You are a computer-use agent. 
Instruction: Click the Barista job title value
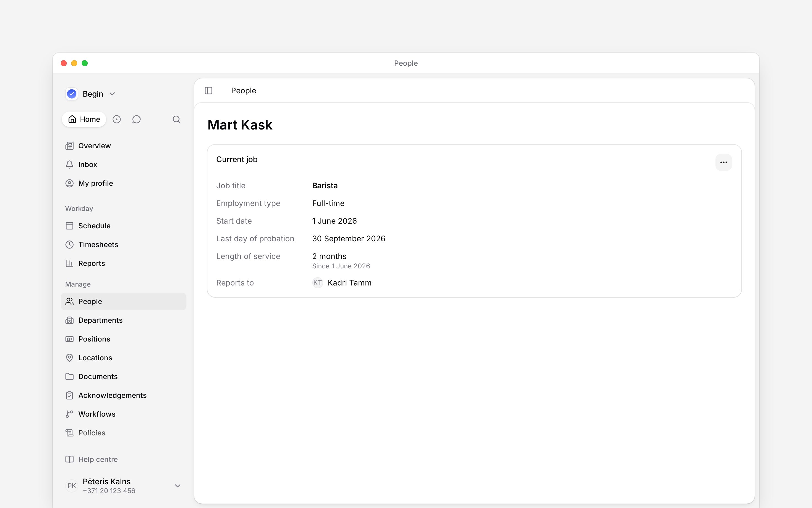325,186
